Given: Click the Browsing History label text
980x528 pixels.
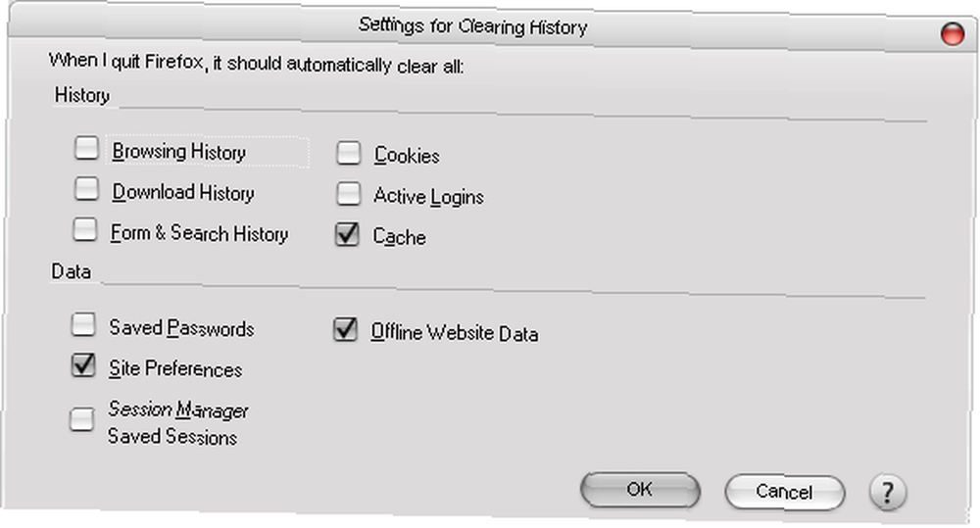Looking at the screenshot, I should coord(178,152).
